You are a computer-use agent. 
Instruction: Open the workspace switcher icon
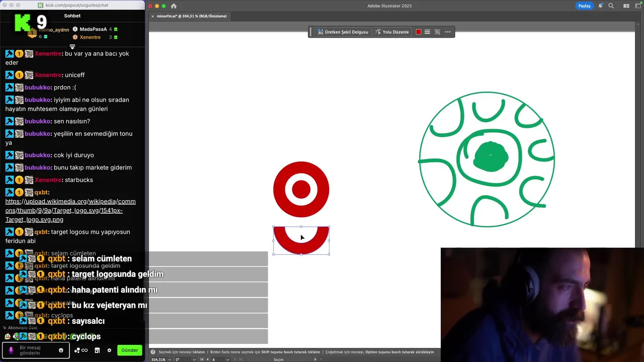637,6
